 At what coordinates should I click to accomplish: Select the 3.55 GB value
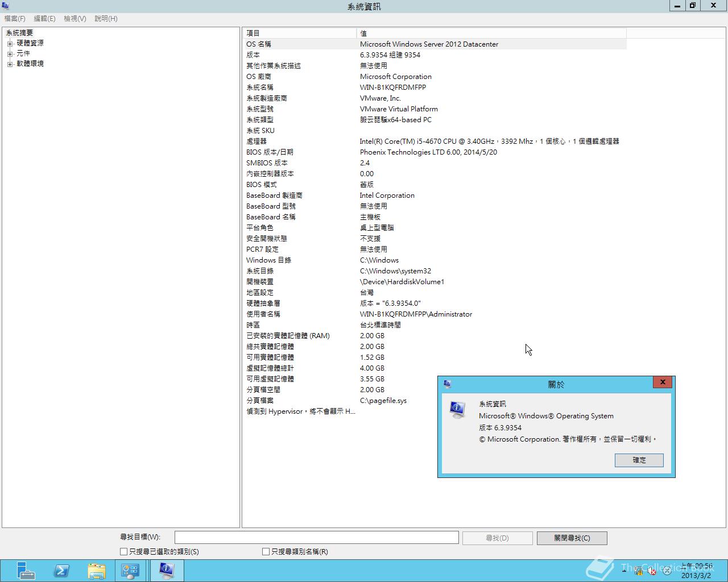pyautogui.click(x=372, y=379)
